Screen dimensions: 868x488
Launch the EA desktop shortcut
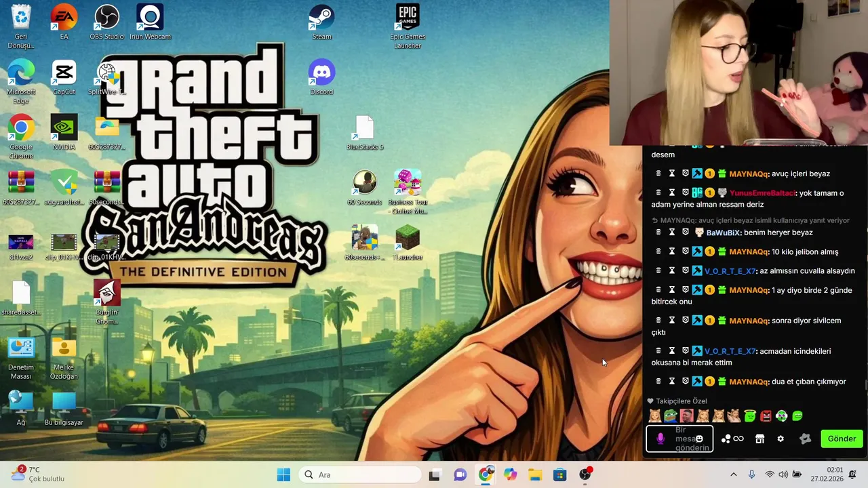click(64, 22)
